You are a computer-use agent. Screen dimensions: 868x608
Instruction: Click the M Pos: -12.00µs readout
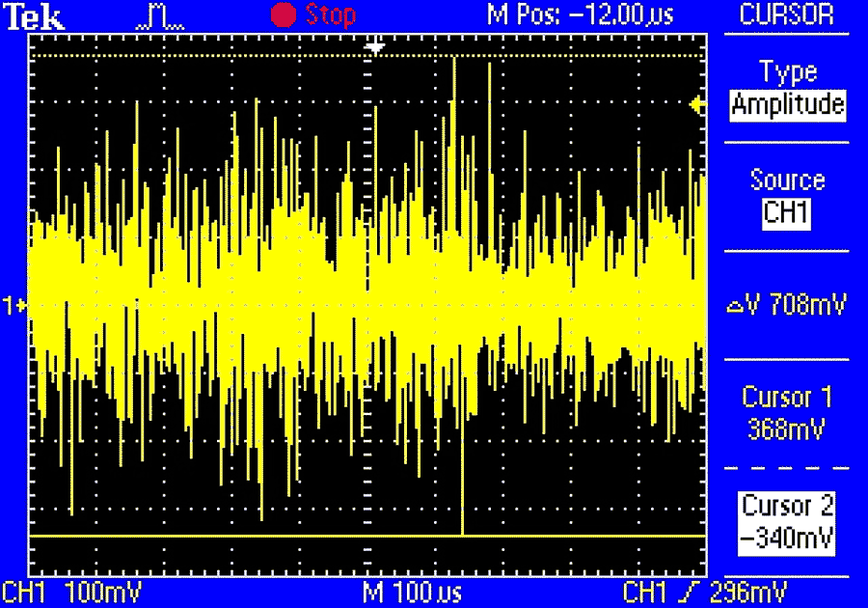pyautogui.click(x=581, y=14)
